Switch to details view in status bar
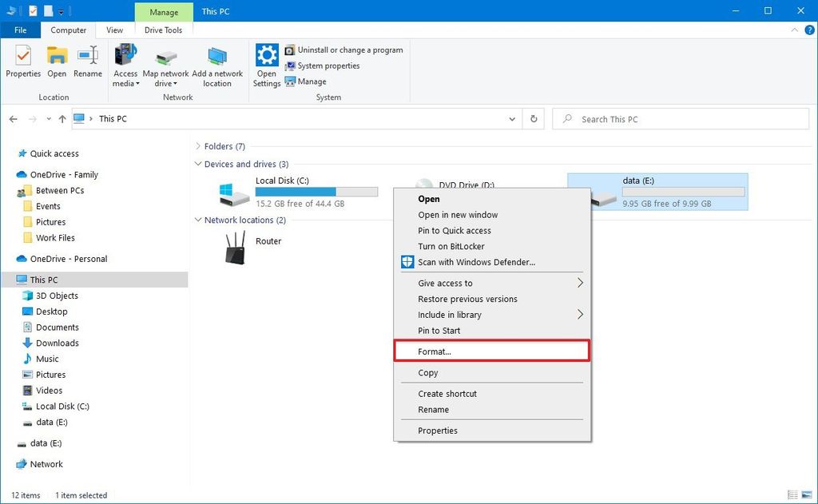Viewport: 818px width, 504px height. pyautogui.click(x=791, y=495)
